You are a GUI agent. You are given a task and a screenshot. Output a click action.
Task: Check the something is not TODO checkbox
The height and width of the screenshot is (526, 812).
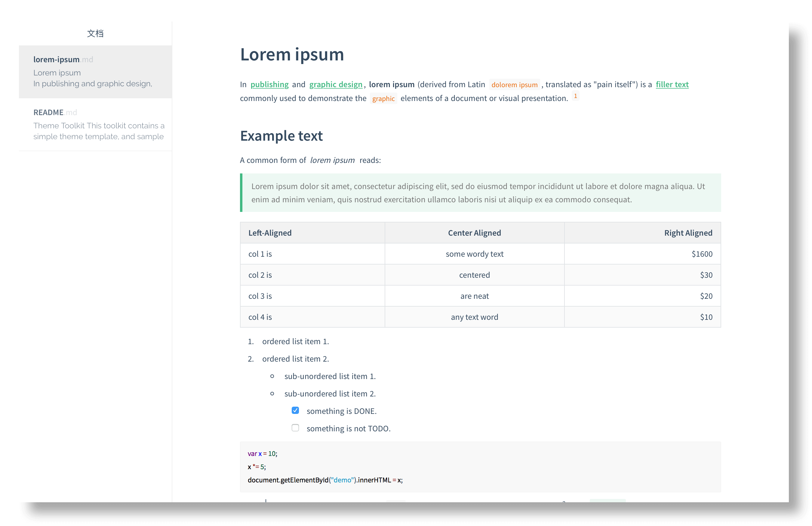pyautogui.click(x=295, y=427)
